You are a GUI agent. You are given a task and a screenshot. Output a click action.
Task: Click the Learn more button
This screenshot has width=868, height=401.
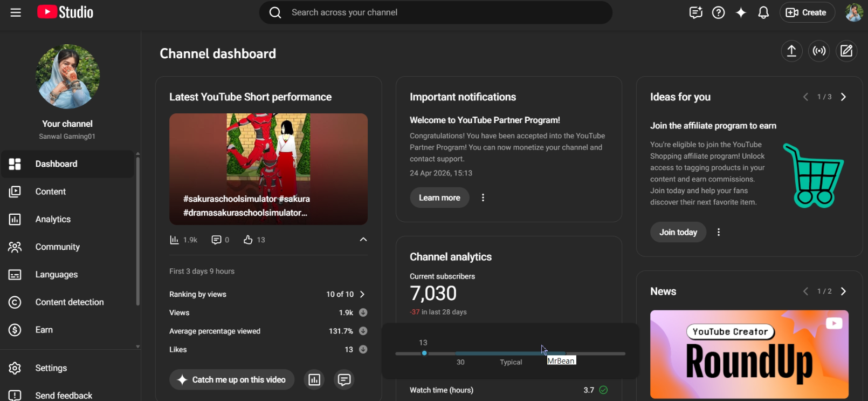pyautogui.click(x=439, y=198)
